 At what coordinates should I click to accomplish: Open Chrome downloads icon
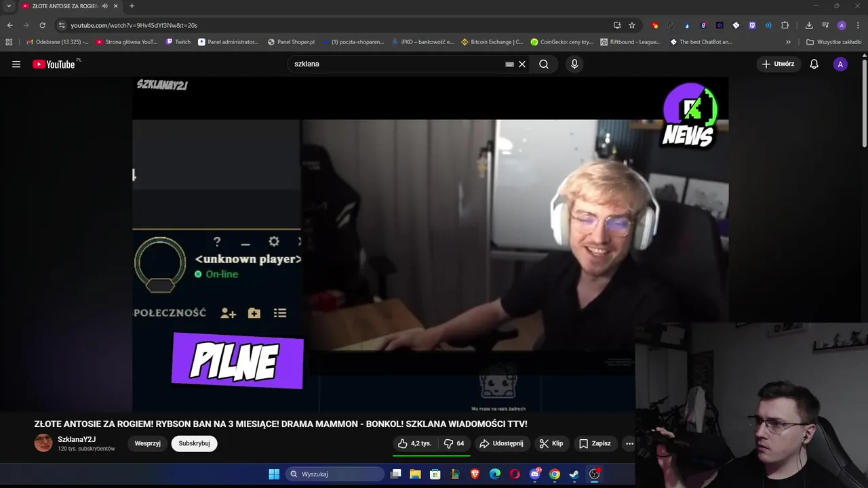click(x=809, y=25)
